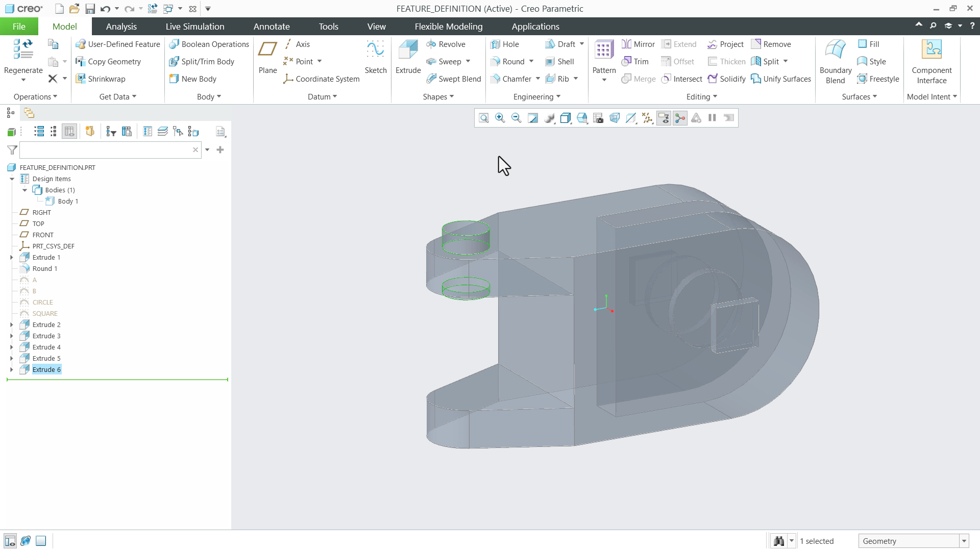980x551 pixels.
Task: Open datum display filters icon
Action: click(647, 118)
